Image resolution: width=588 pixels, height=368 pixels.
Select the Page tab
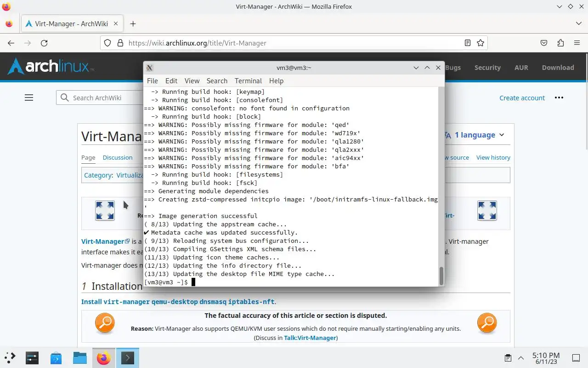88,157
